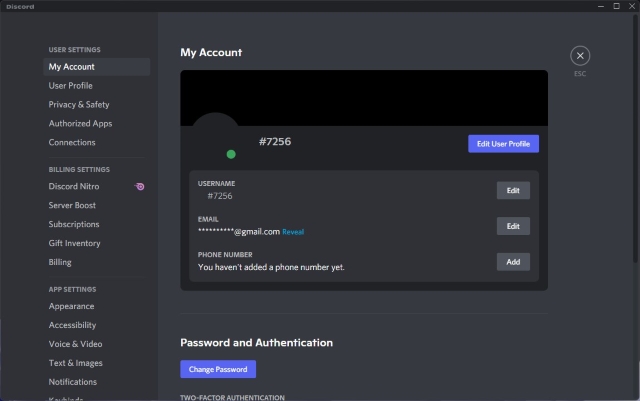Click the Change Password button
Viewport: 640px width, 401px height.
(x=218, y=369)
